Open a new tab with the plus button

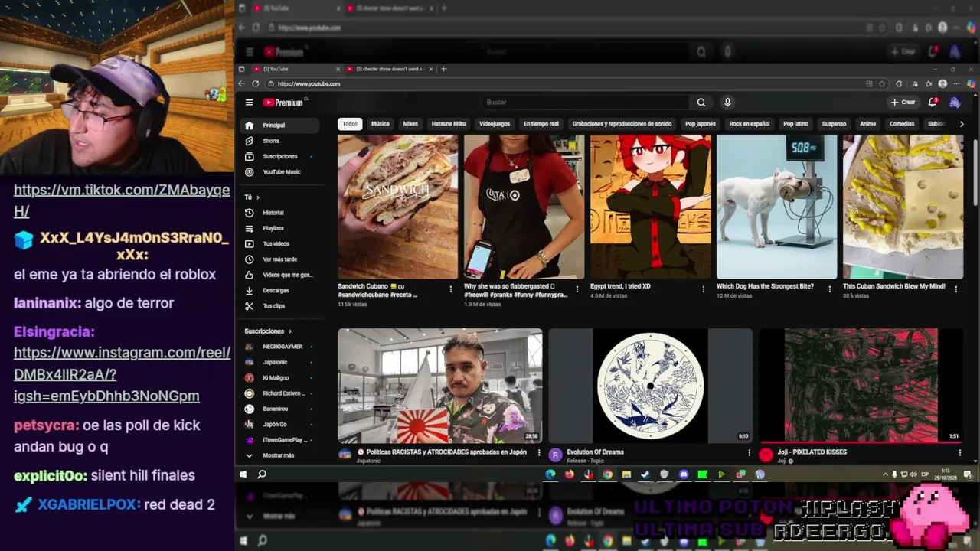[444, 69]
